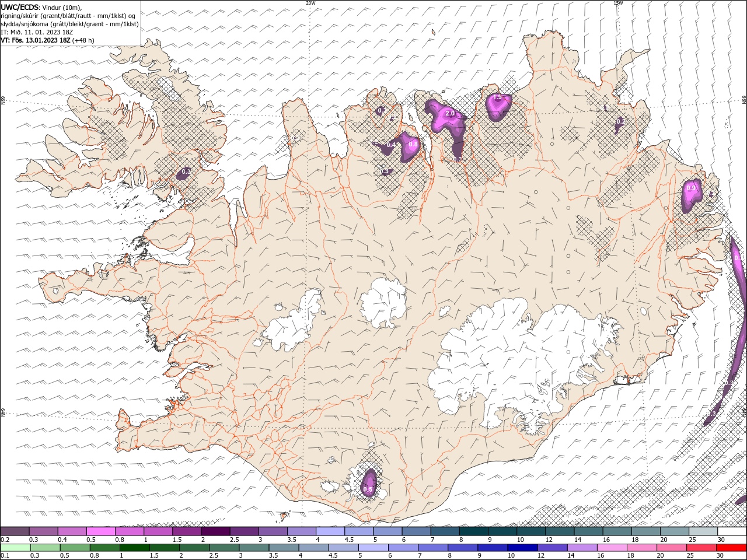747x560 pixels.
Task: Click the 'slydda/snjókoma' snow legend description line
Action: [70, 24]
